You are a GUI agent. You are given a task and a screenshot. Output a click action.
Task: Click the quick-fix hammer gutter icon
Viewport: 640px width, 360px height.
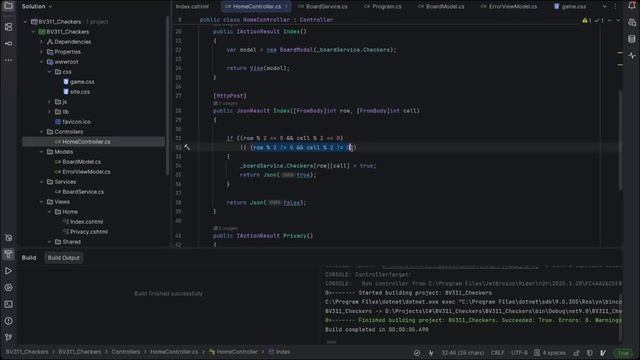187,147
